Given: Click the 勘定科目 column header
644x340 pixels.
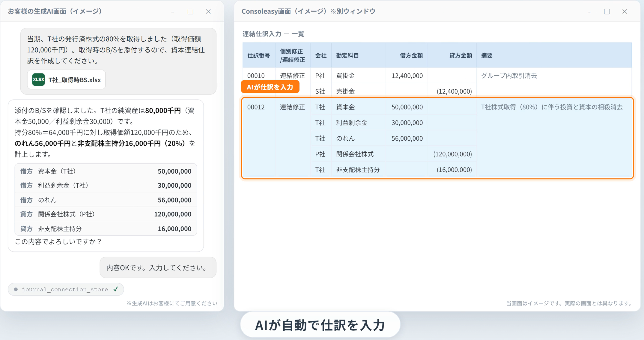Looking at the screenshot, I should click(359, 55).
